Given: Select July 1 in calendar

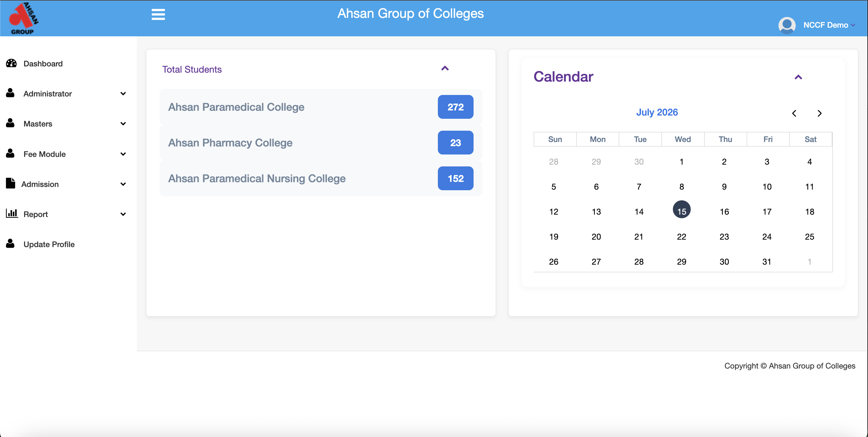Looking at the screenshot, I should [681, 162].
